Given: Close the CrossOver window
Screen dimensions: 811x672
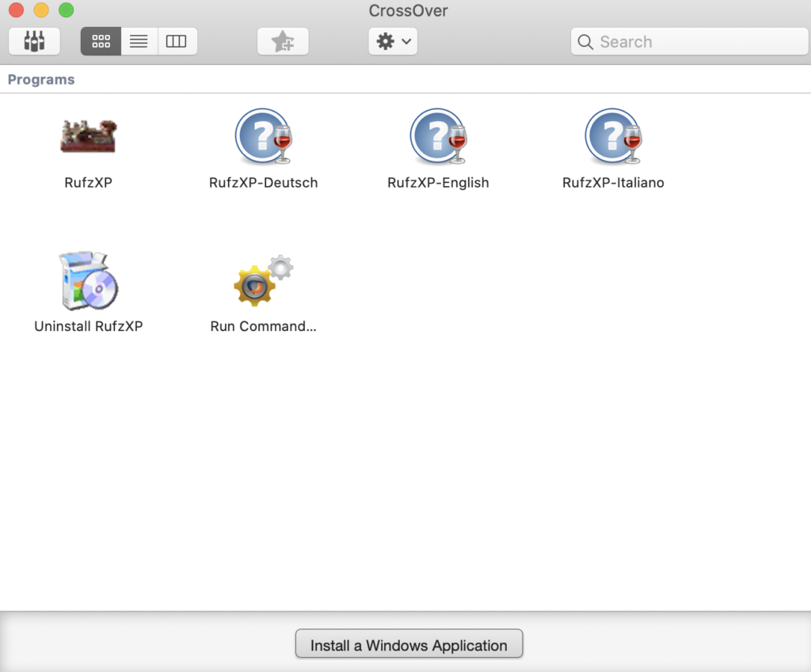Looking at the screenshot, I should click(x=16, y=10).
